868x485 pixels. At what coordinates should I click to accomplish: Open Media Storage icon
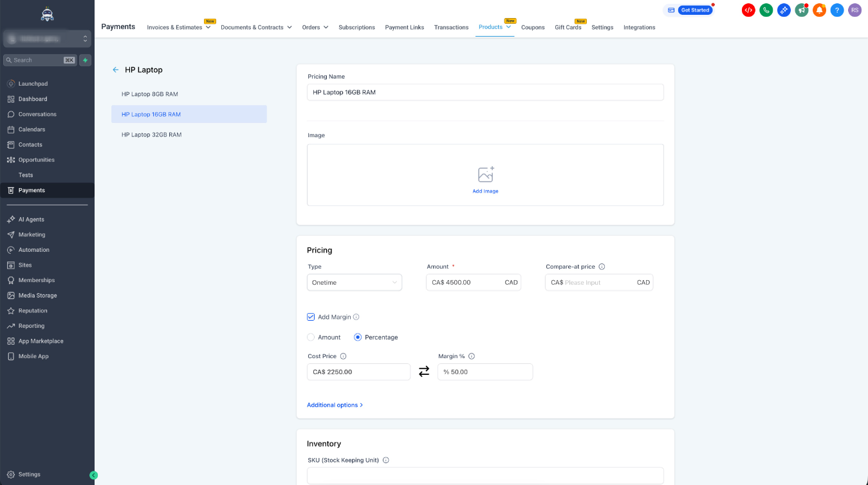[11, 296]
